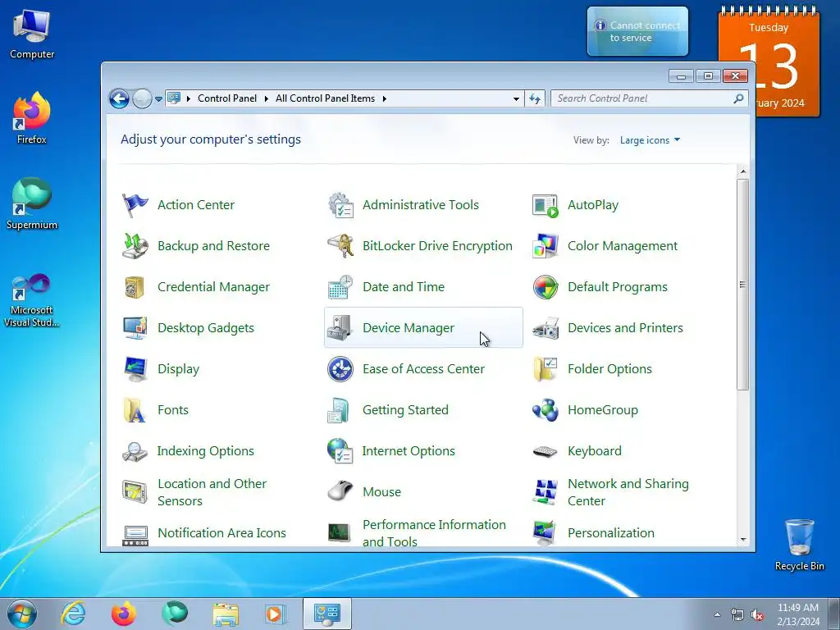Click the network tray icon
840x630 pixels.
point(737,615)
